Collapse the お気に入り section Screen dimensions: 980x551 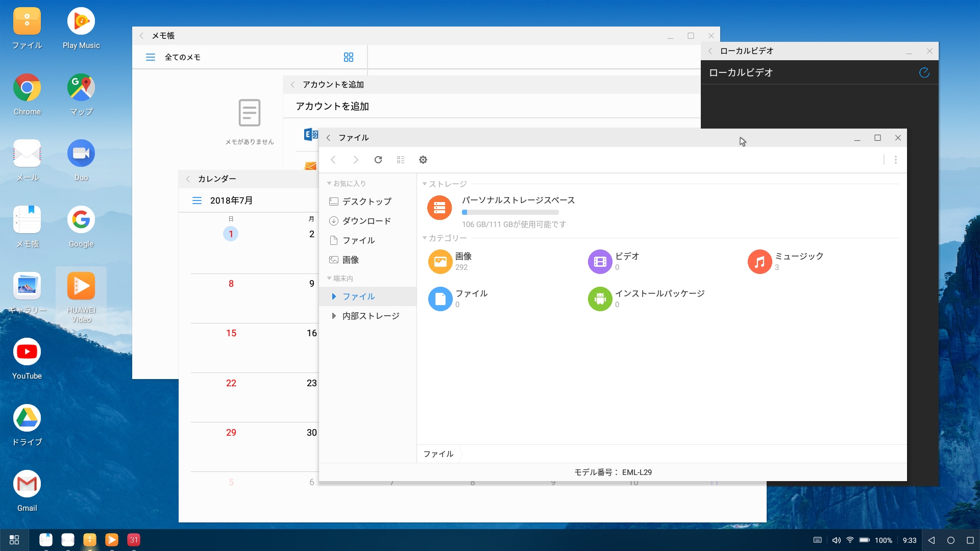[329, 183]
